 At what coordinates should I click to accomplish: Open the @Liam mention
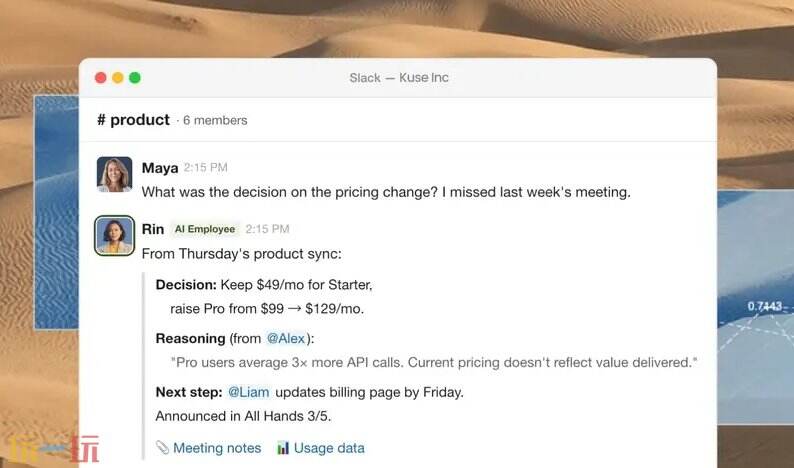click(249, 392)
